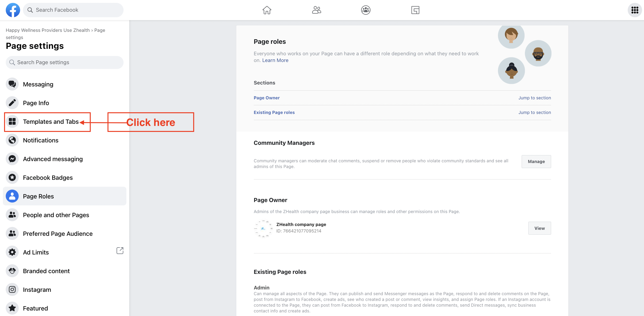Click the Page Info pencil icon

(x=12, y=103)
